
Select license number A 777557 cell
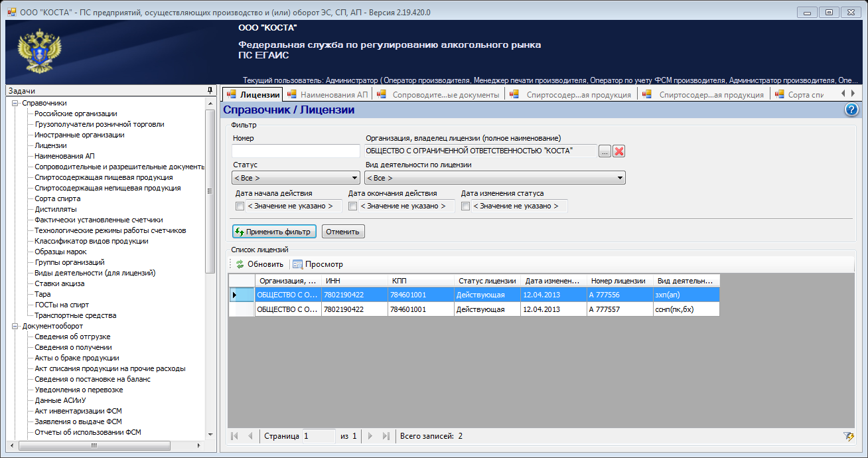click(620, 309)
